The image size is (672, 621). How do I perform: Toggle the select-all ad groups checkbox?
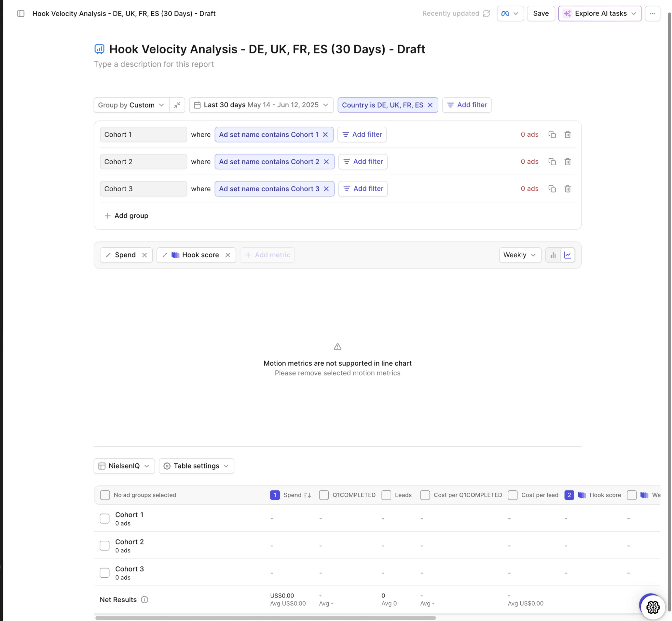105,495
